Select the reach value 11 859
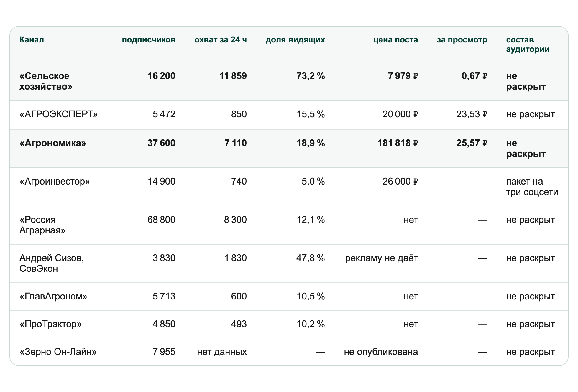The width and height of the screenshot is (578, 392). pyautogui.click(x=233, y=76)
